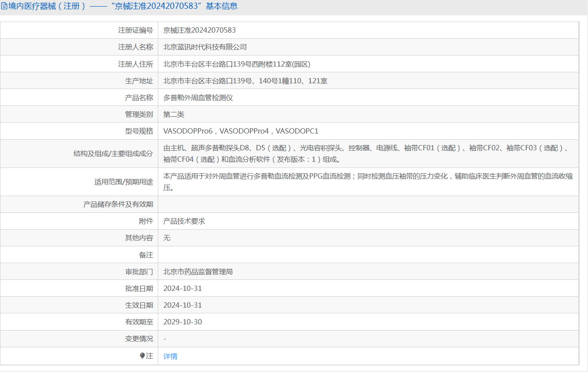Click the 备注 row label
588x372 pixels.
(146, 255)
